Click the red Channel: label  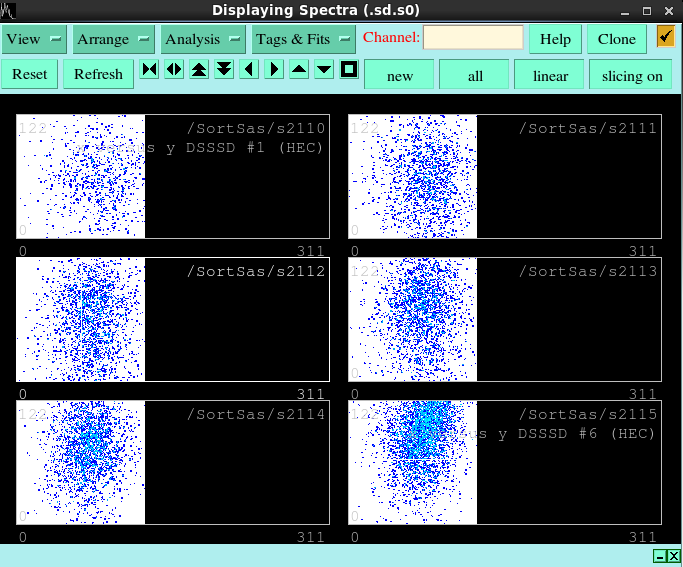pos(391,37)
